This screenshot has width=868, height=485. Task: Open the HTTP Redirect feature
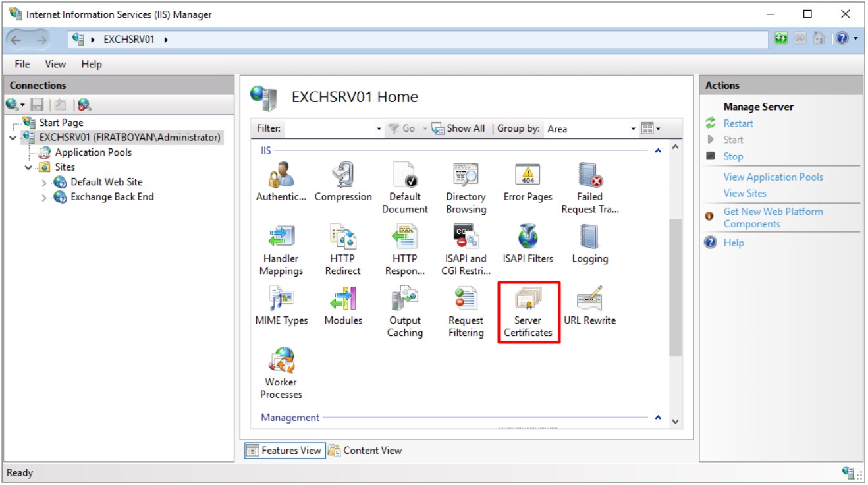[342, 250]
